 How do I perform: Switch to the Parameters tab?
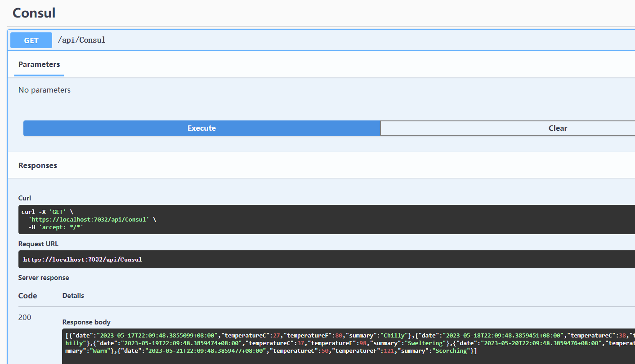[39, 64]
